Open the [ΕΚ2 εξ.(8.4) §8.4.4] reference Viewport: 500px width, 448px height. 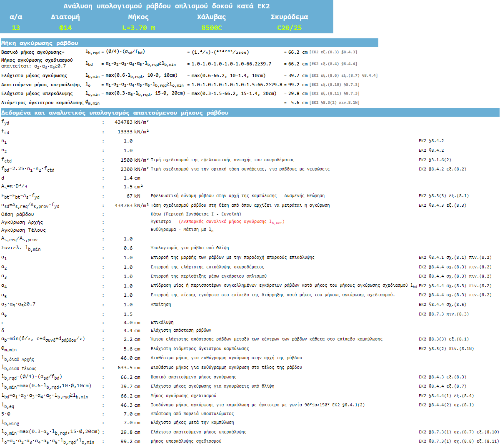[333, 64]
